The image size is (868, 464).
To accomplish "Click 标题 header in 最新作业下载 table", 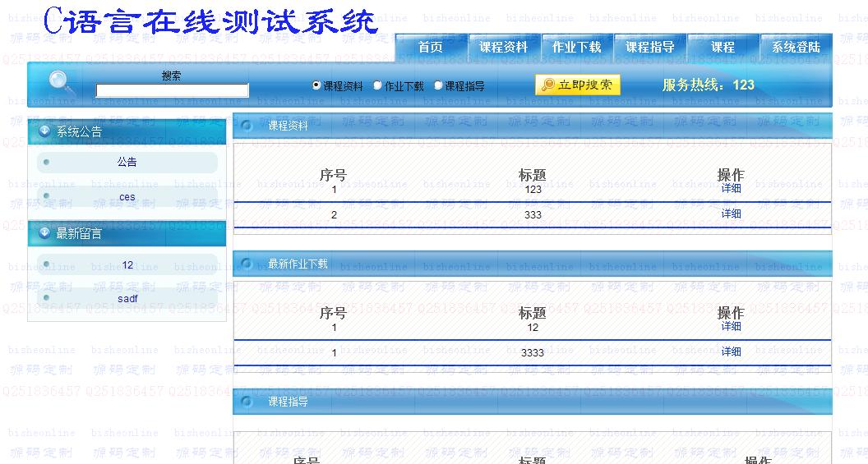I will (533, 313).
